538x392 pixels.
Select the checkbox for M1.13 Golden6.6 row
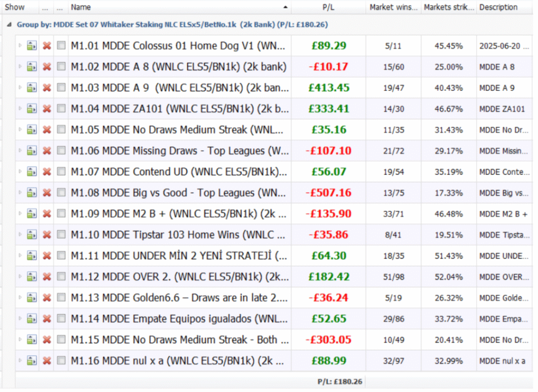(x=61, y=298)
